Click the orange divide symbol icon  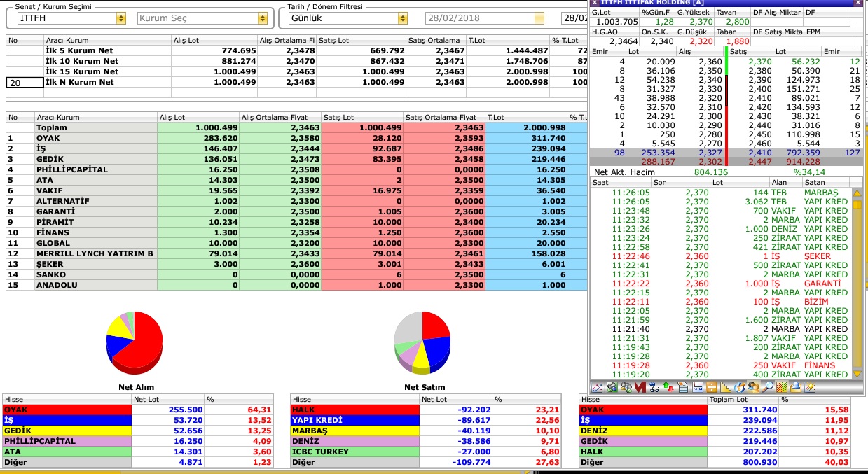coord(712,386)
